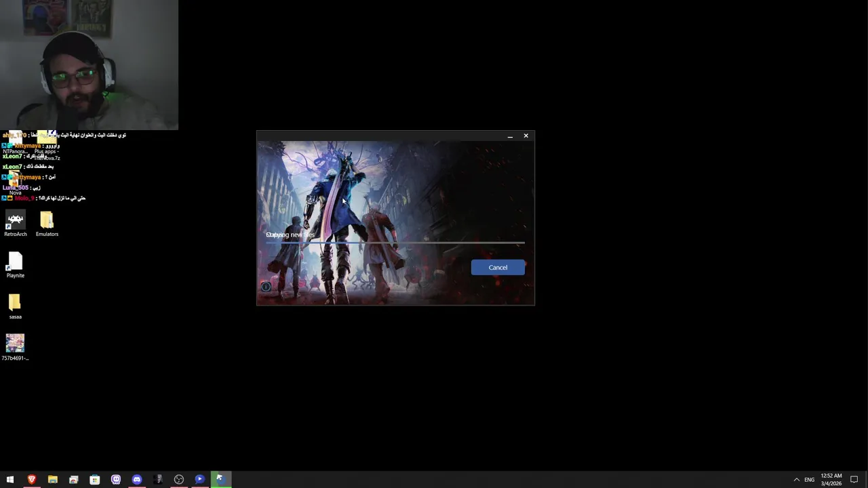Cancel the game installation
The width and height of the screenshot is (868, 488).
pos(498,267)
